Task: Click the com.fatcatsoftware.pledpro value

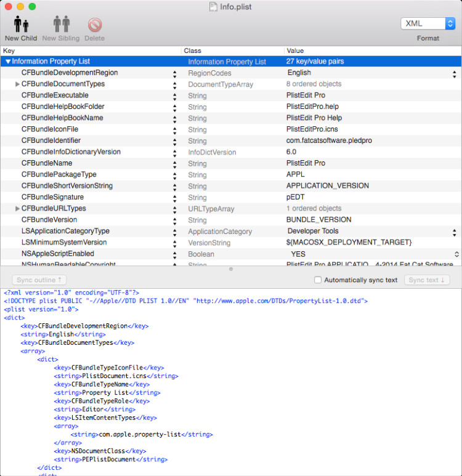Action: pyautogui.click(x=329, y=140)
